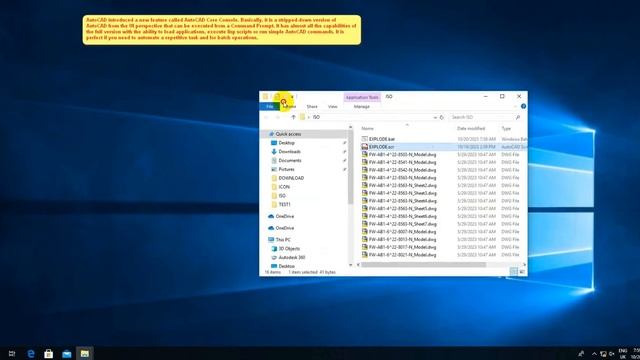This screenshot has width=640, height=360.
Task: Select the 8021-N_Model.dwg file
Action: (402, 255)
